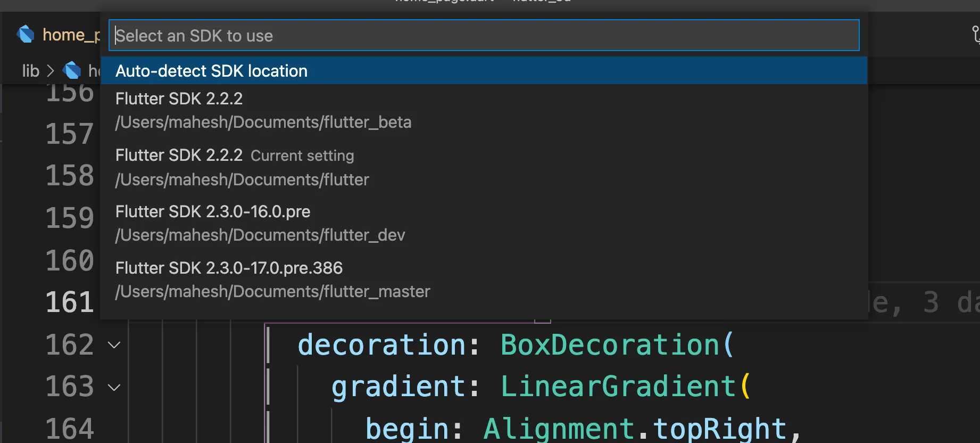Click the Dart icon in the breadcrumb
Viewport: 980px width, 443px height.
(x=72, y=70)
